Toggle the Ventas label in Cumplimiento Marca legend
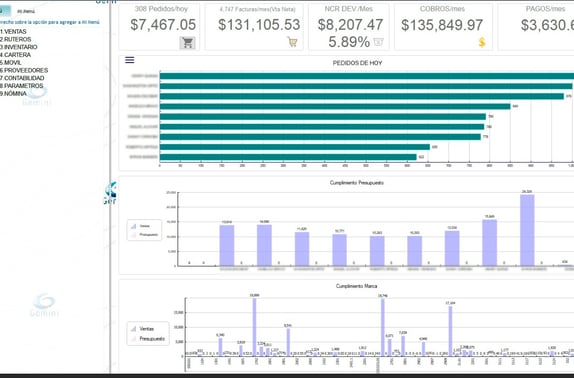Image resolution: width=574 pixels, height=378 pixels. tap(147, 329)
